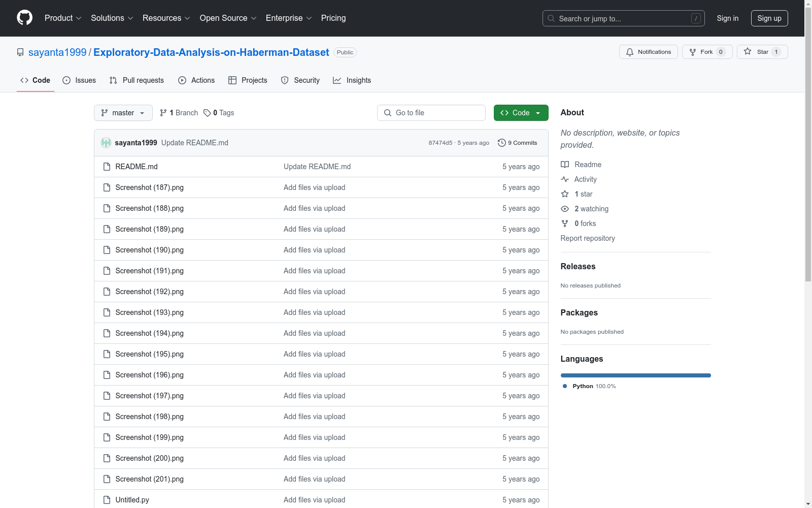Image resolution: width=812 pixels, height=508 pixels.
Task: Click the Go to file search field
Action: coord(431,113)
